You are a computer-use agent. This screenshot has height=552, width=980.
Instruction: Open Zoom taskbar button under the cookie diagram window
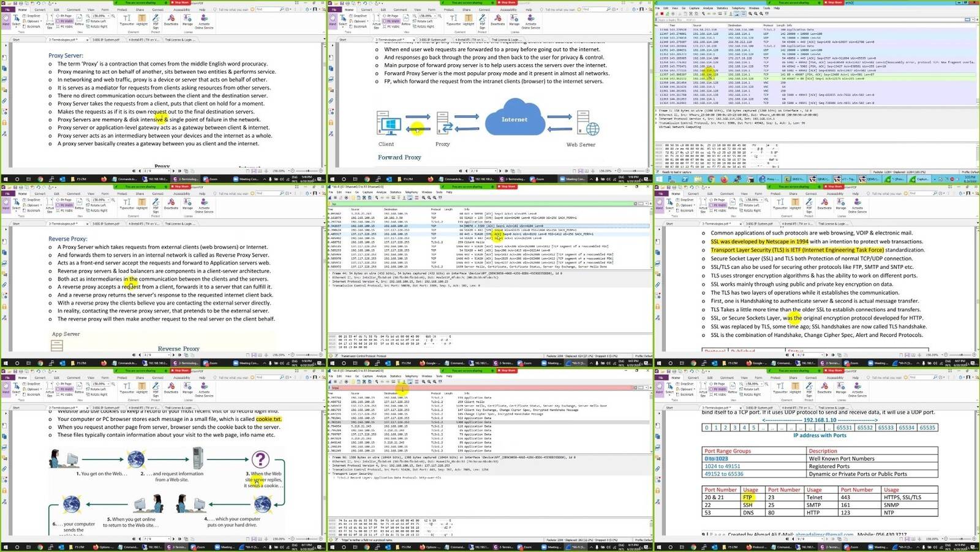point(198,547)
